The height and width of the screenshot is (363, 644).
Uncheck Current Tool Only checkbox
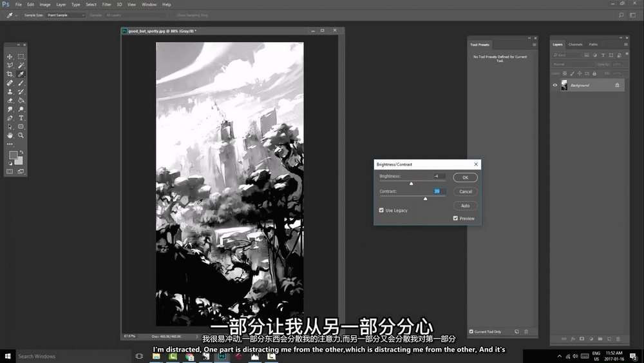tap(471, 331)
